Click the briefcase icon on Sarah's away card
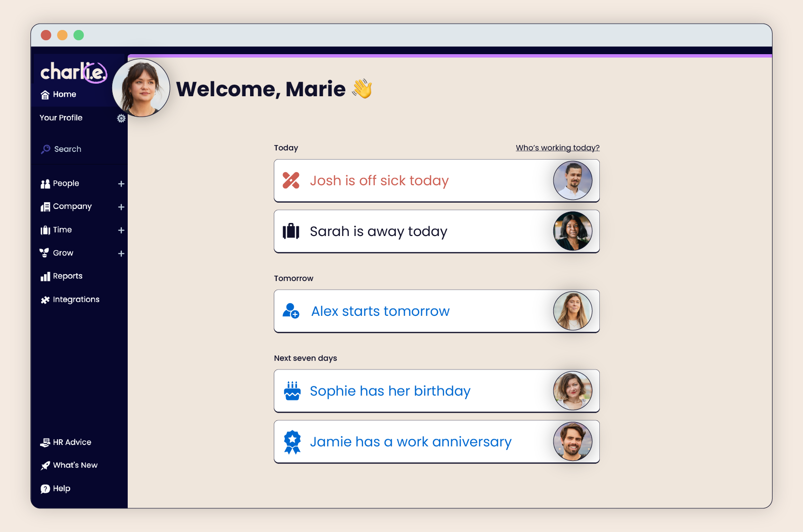 pos(291,231)
